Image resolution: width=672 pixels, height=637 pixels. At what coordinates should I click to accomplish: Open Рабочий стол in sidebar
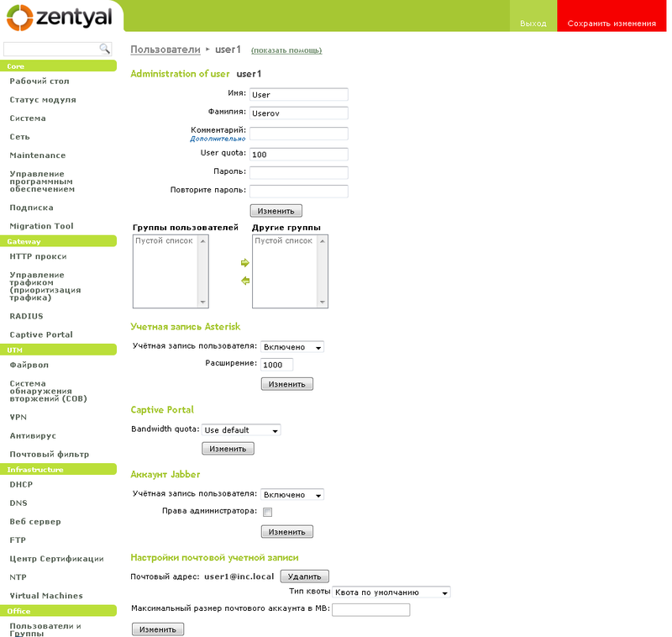[39, 81]
